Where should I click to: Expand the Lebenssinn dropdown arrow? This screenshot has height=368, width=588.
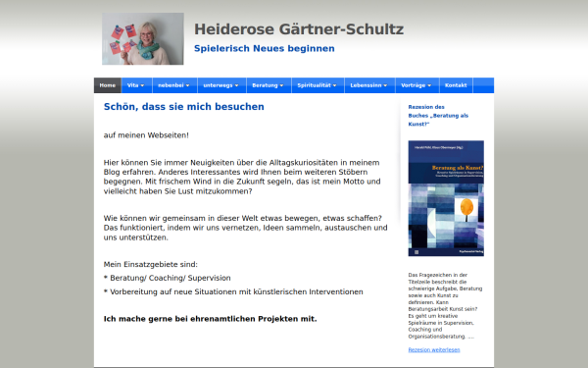(x=385, y=85)
